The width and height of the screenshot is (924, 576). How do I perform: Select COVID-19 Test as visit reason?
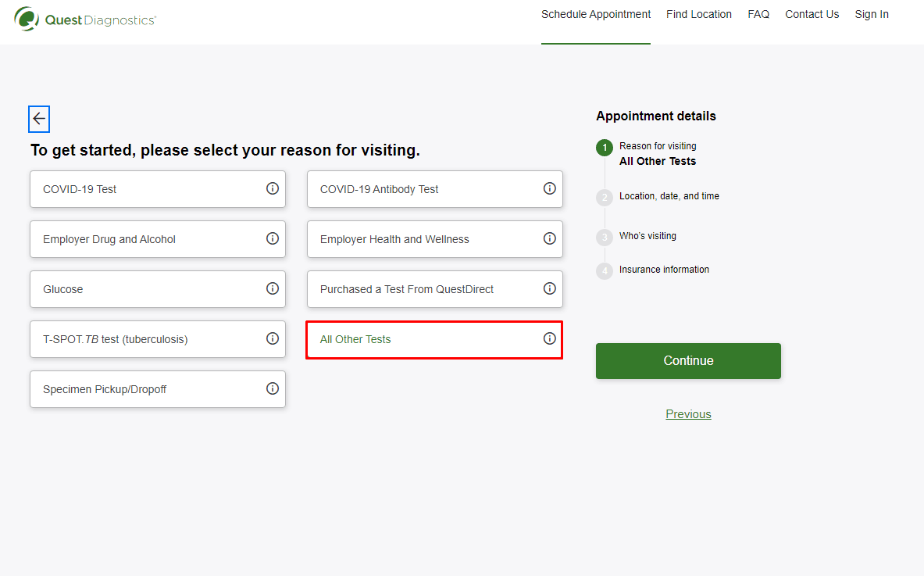click(x=158, y=189)
